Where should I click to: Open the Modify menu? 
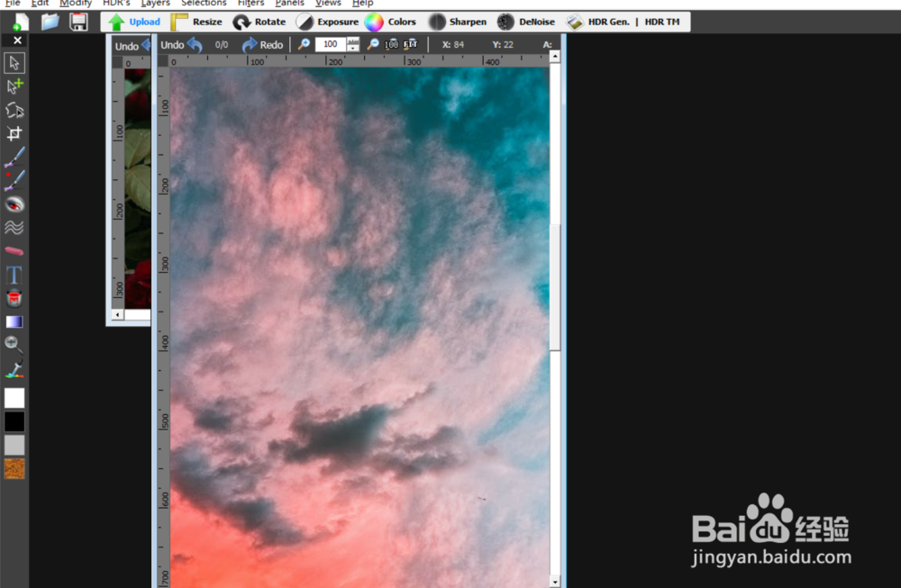coord(76,4)
